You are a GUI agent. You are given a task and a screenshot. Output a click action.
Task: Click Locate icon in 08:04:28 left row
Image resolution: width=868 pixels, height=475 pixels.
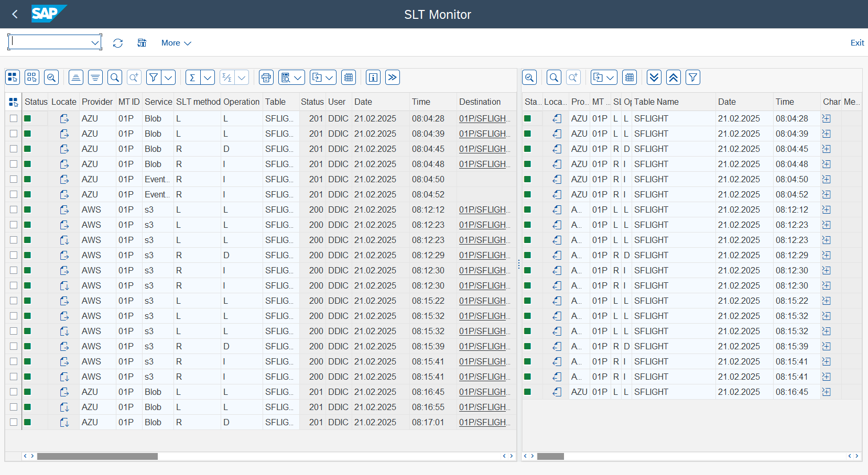pos(64,118)
